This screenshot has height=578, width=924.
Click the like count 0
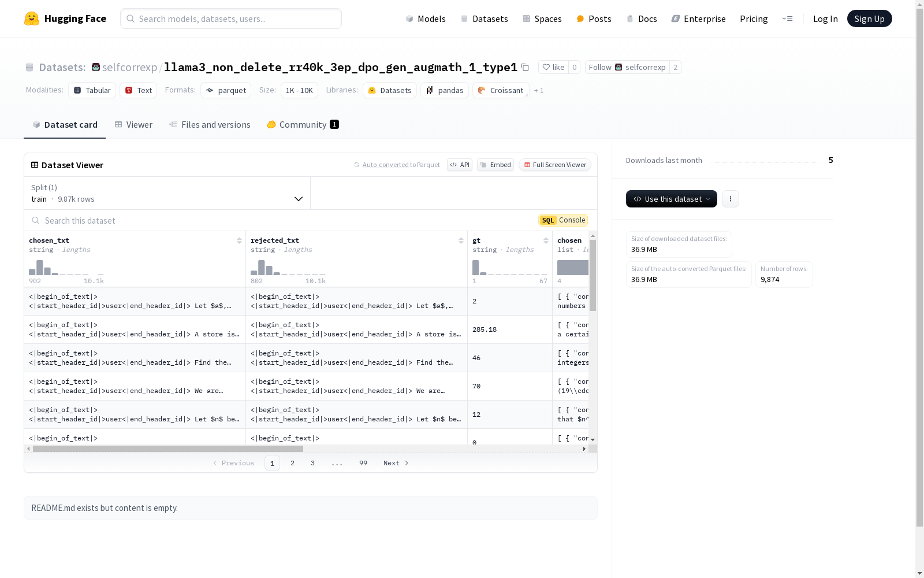pyautogui.click(x=574, y=67)
